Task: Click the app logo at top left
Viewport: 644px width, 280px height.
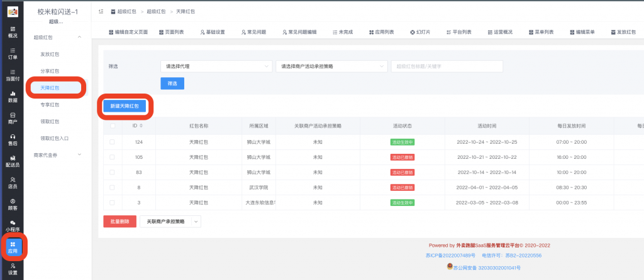Action: (x=13, y=11)
